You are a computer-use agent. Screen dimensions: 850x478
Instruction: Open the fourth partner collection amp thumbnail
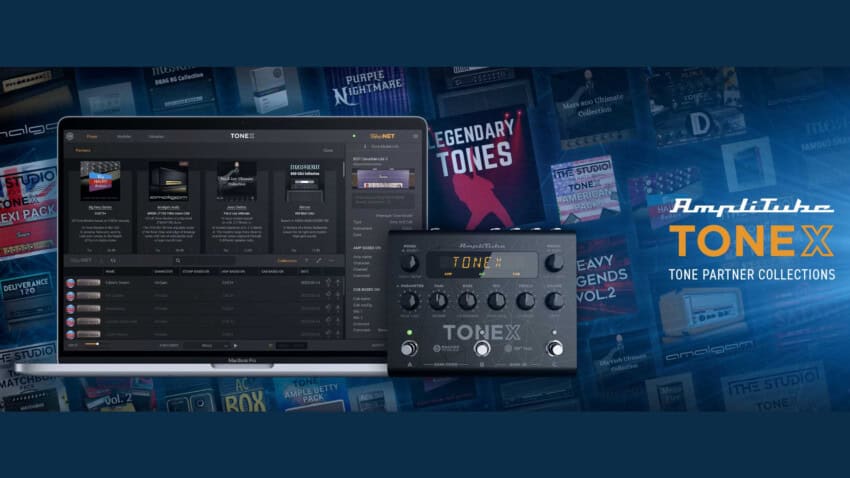click(305, 181)
